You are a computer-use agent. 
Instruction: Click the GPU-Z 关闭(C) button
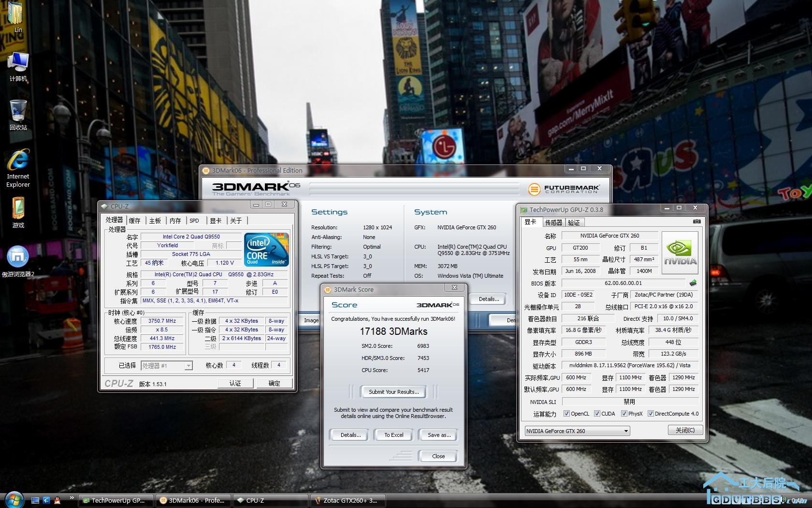pyautogui.click(x=685, y=430)
